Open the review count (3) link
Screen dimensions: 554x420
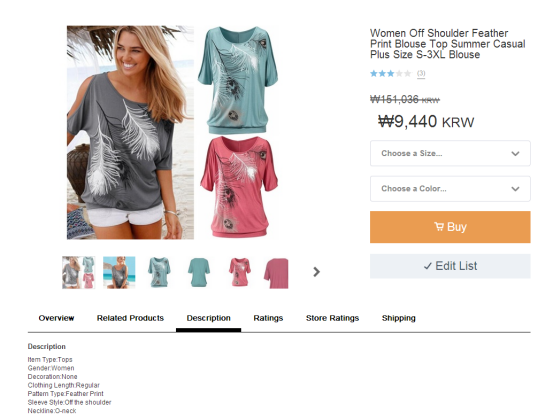pos(421,73)
